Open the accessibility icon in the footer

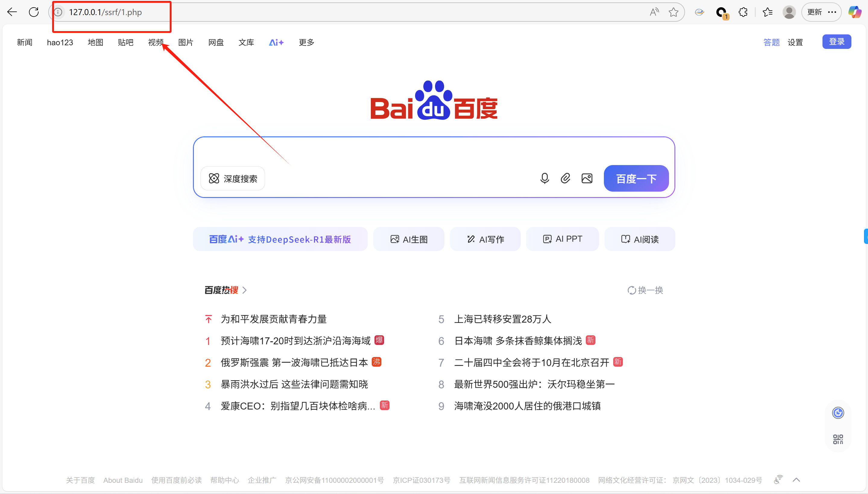[x=778, y=480]
